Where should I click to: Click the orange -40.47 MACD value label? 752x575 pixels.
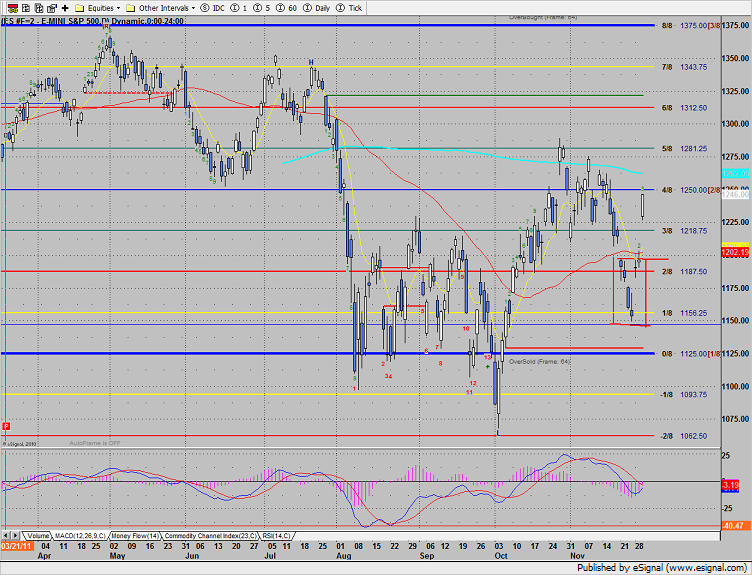pyautogui.click(x=733, y=526)
